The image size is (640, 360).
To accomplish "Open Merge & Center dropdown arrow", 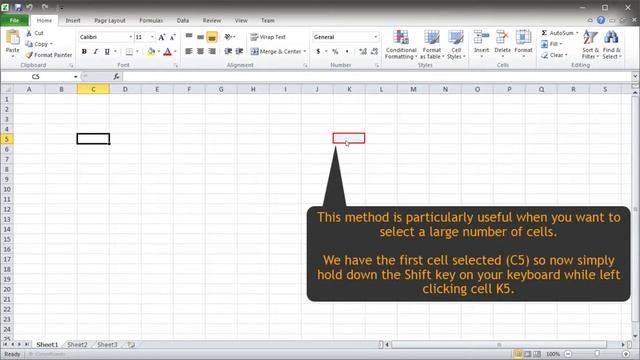I will coord(305,51).
